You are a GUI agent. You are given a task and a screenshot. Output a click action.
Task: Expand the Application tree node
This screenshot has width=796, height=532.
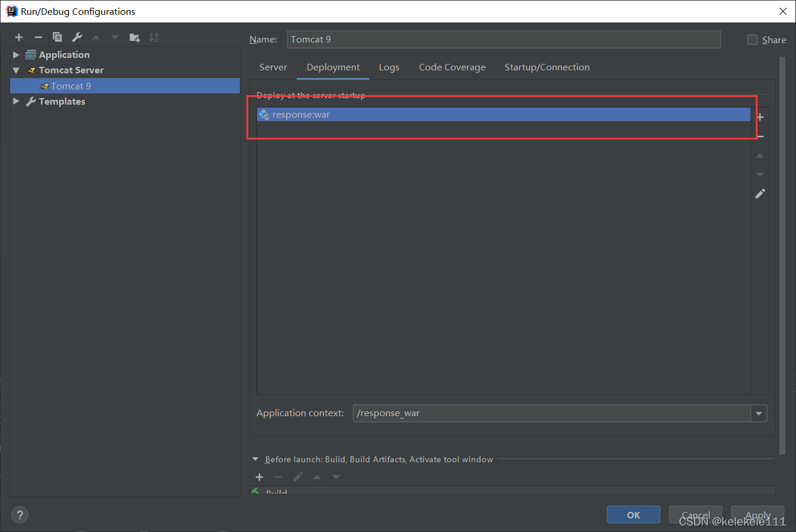[x=16, y=54]
